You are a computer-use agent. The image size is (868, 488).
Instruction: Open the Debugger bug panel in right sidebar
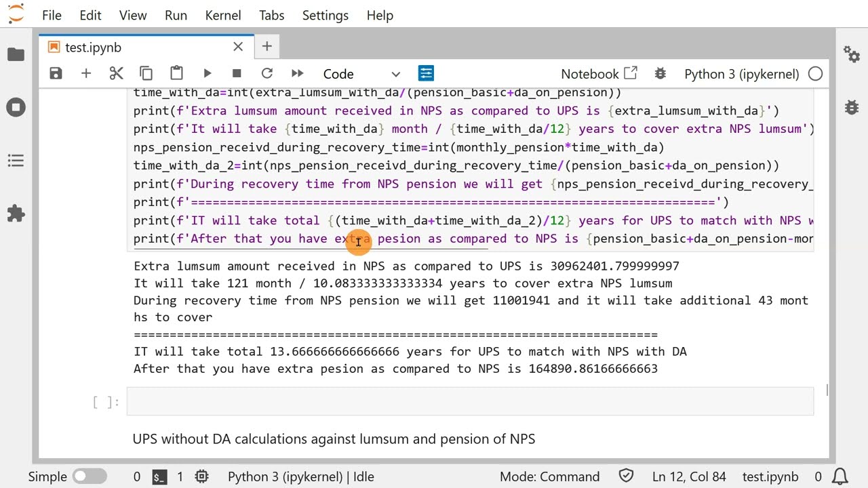(x=852, y=107)
